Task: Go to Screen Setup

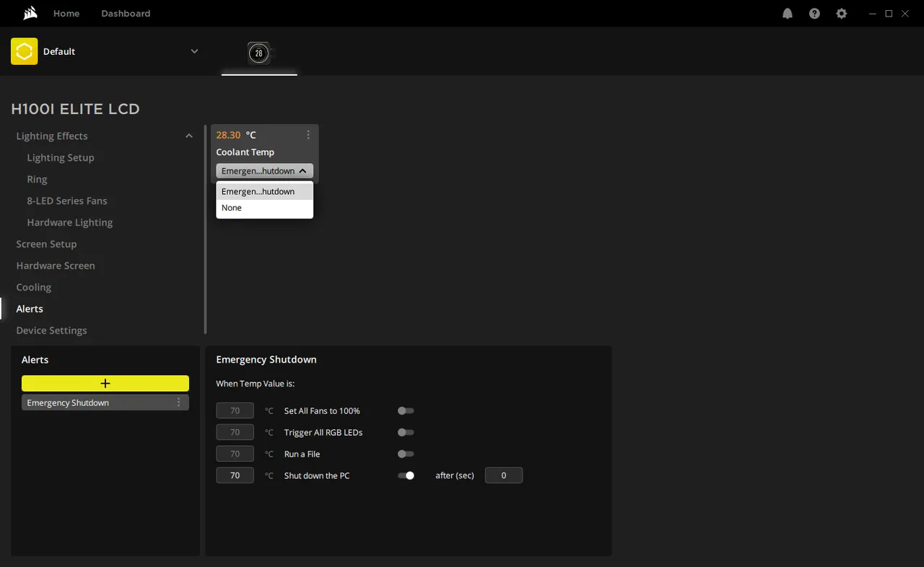Action: pos(46,244)
